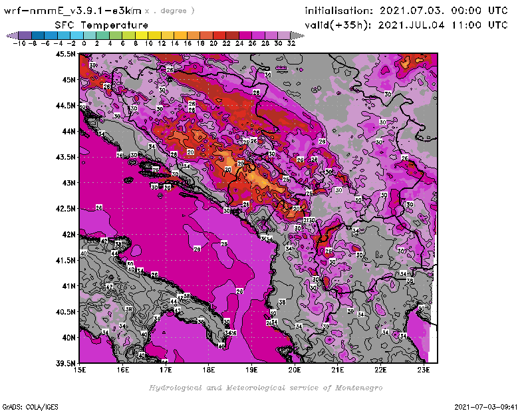
Task: Click the 'SFC Temperature' title
Action: pos(102,25)
